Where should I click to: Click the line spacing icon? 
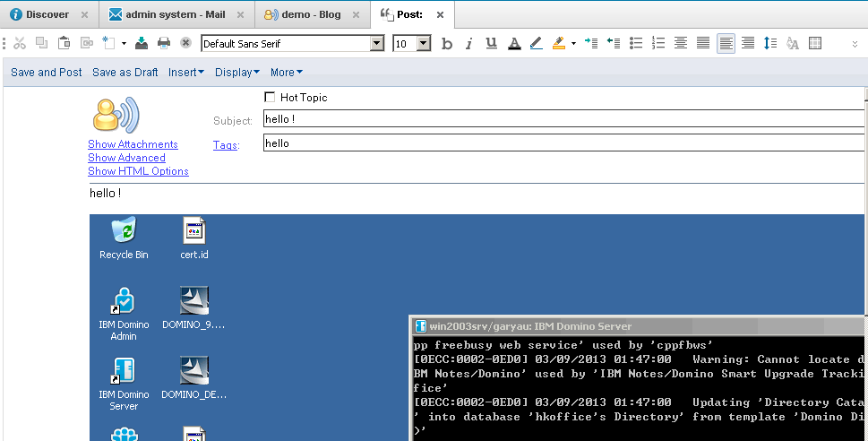[x=770, y=43]
